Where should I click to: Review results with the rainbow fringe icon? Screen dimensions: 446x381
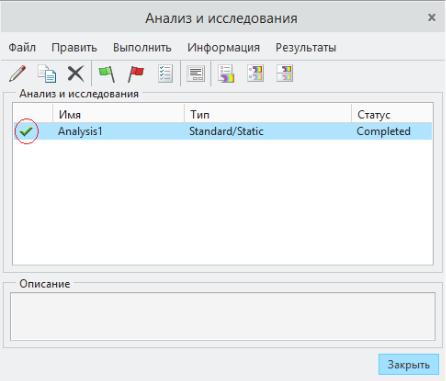tap(226, 73)
